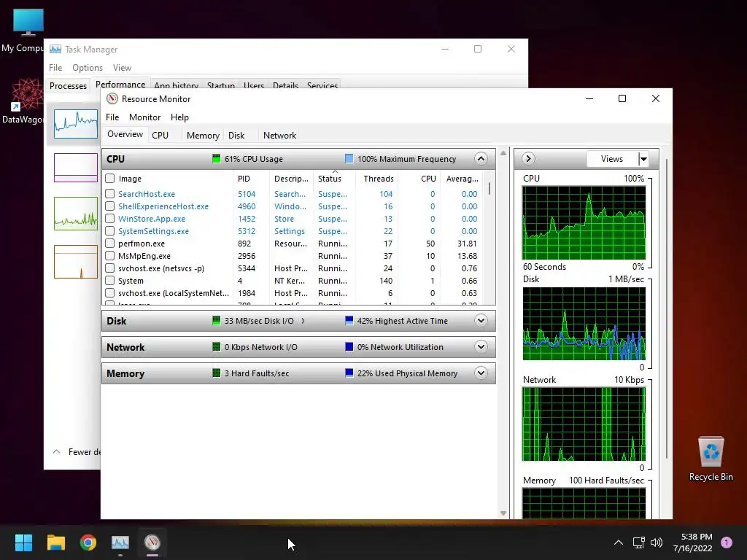Viewport: 747px width, 560px height.
Task: Open the Views dropdown arrow
Action: click(643, 159)
